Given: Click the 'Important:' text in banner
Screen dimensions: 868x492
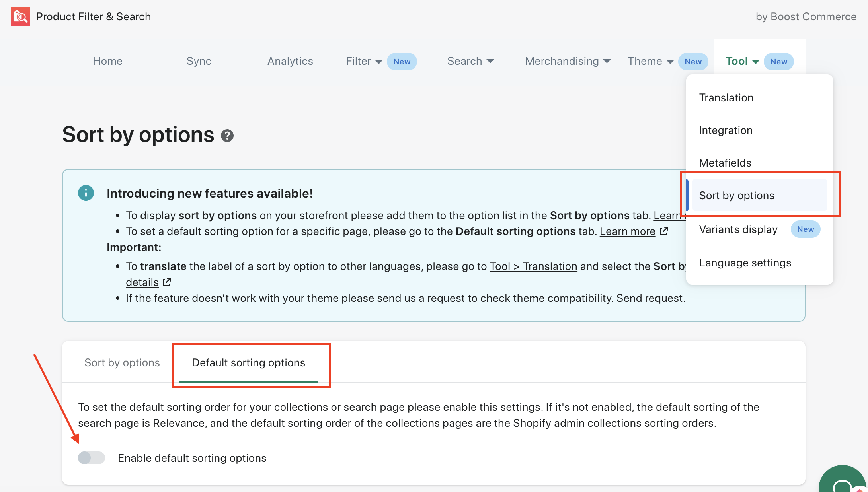Looking at the screenshot, I should pyautogui.click(x=134, y=247).
